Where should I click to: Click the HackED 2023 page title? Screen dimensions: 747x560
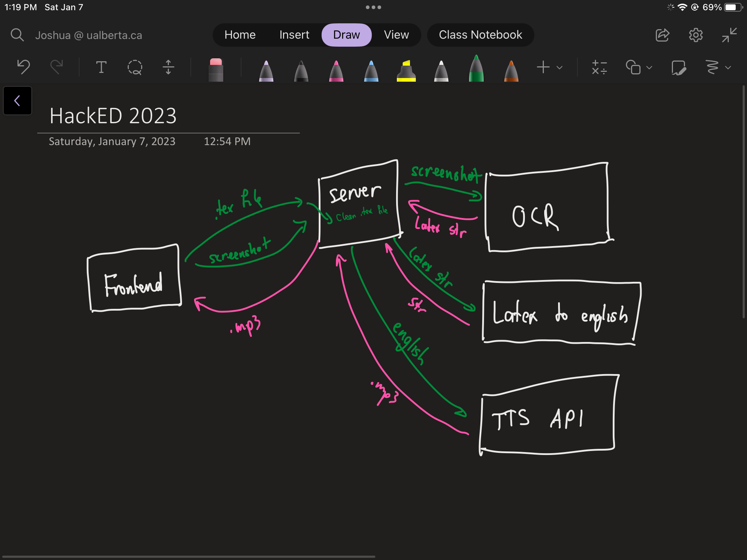pyautogui.click(x=113, y=116)
